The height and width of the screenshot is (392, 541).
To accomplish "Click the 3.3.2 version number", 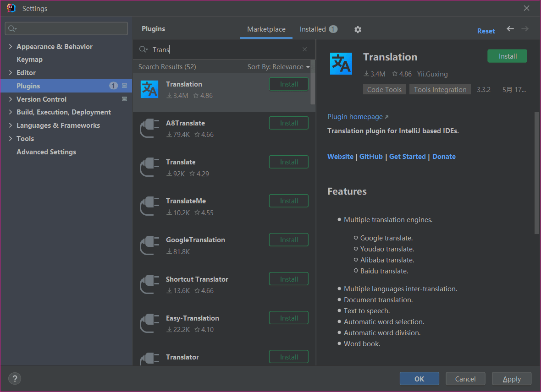I will [483, 90].
